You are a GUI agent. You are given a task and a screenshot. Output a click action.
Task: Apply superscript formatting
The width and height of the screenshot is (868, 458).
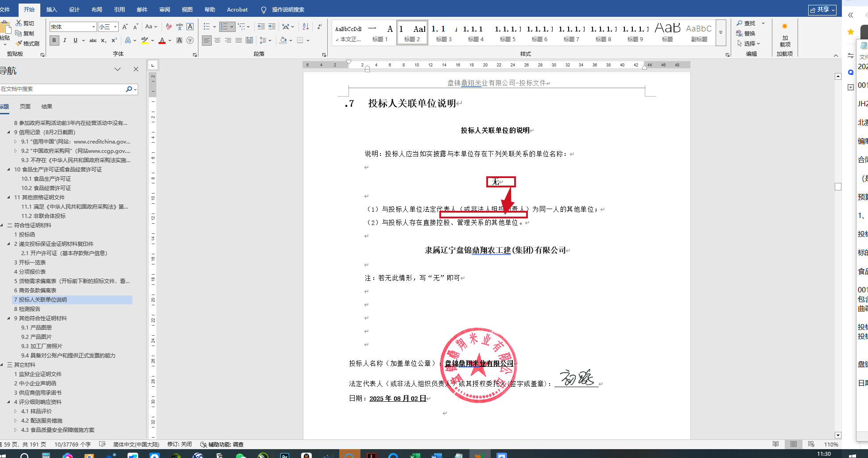coord(114,40)
